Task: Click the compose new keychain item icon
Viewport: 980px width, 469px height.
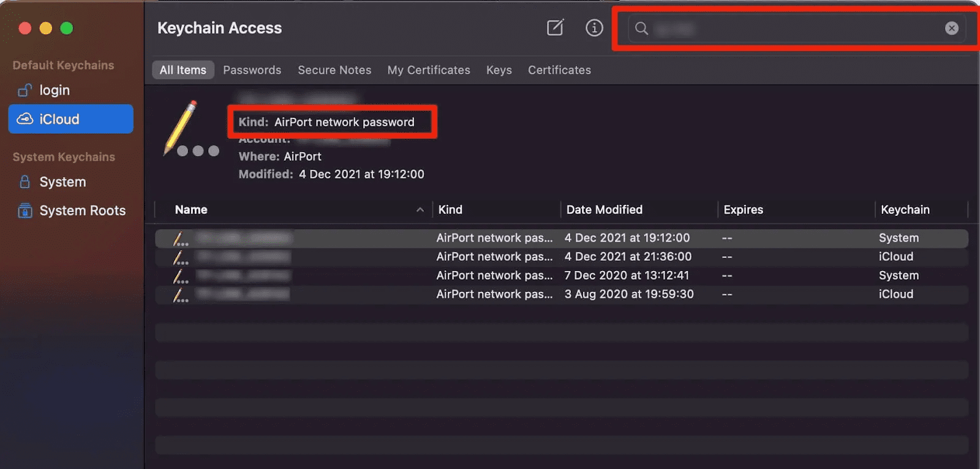Action: click(x=555, y=28)
